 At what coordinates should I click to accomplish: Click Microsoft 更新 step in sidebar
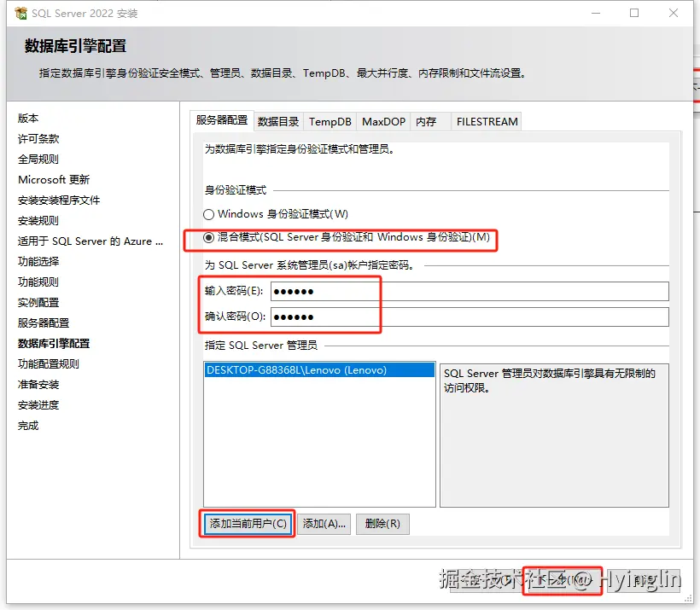[x=54, y=180]
